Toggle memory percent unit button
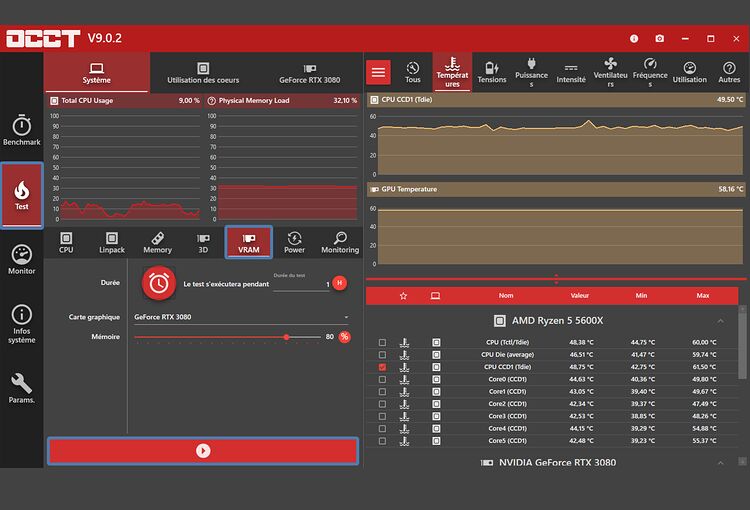The width and height of the screenshot is (750, 510). (344, 337)
